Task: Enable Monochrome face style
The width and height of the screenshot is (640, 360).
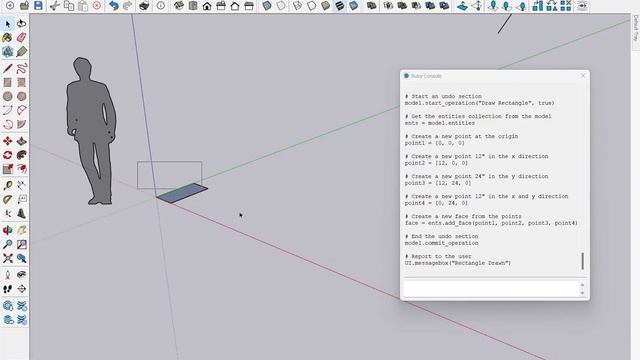Action: coord(353,6)
